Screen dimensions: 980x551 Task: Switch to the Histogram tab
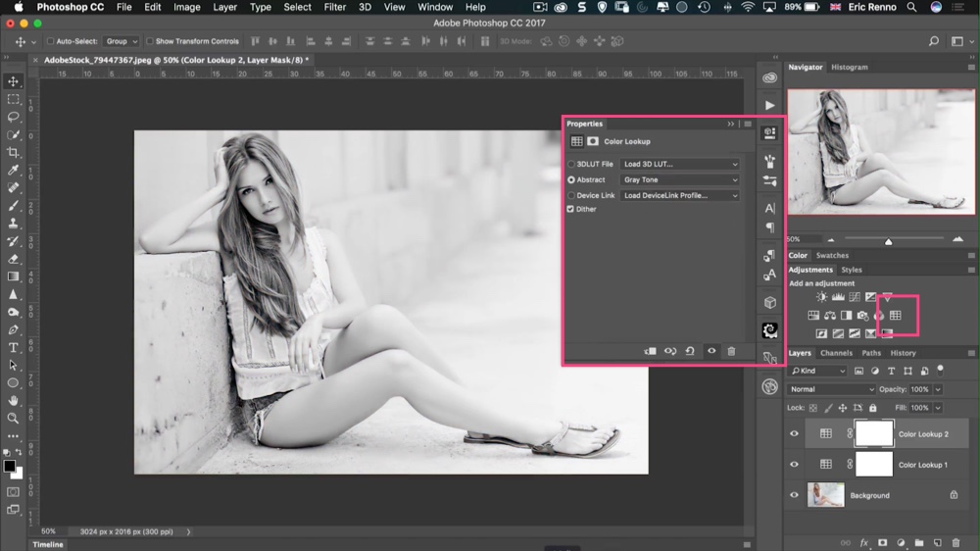[850, 67]
